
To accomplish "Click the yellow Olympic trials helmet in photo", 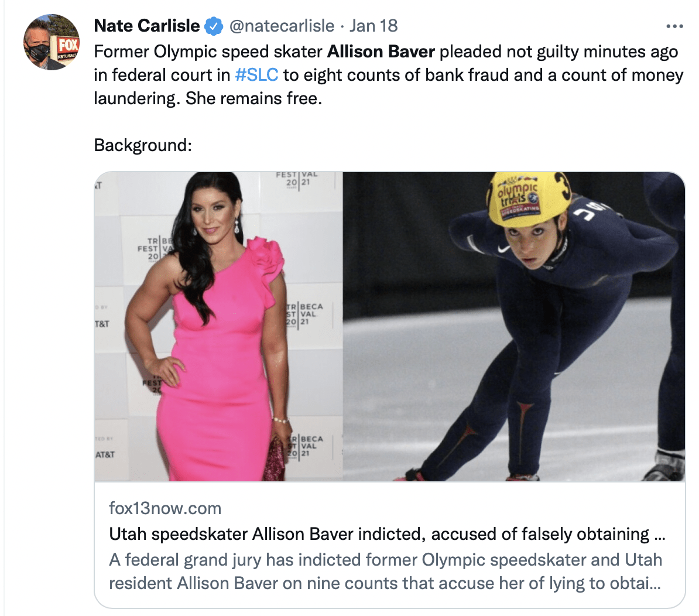I will (529, 199).
